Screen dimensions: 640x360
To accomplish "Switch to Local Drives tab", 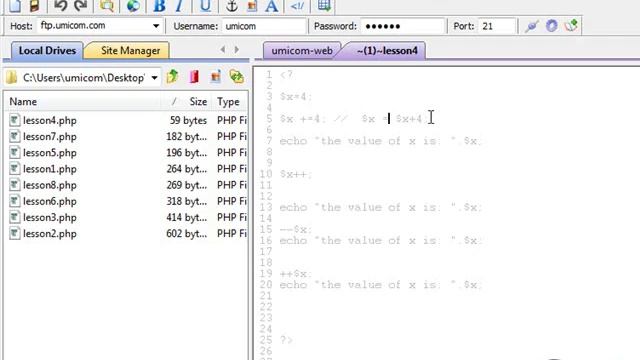I will point(47,51).
